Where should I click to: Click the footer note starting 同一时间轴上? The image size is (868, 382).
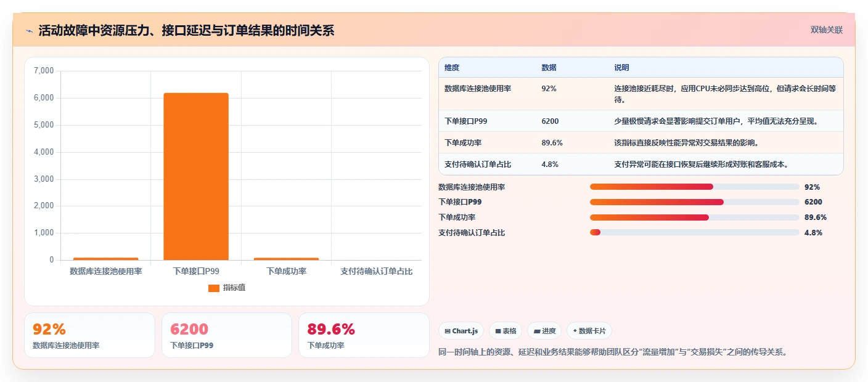coord(613,352)
